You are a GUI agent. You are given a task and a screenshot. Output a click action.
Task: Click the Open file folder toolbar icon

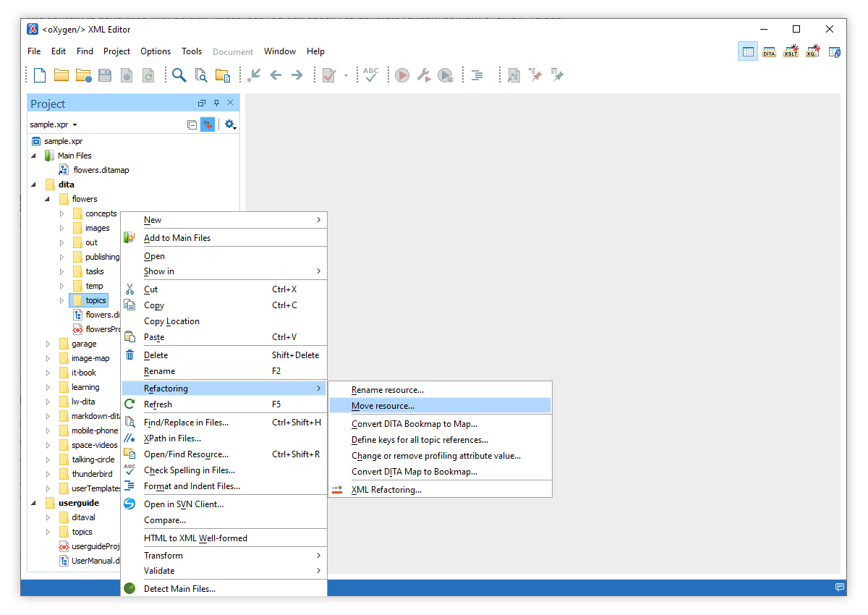[61, 75]
